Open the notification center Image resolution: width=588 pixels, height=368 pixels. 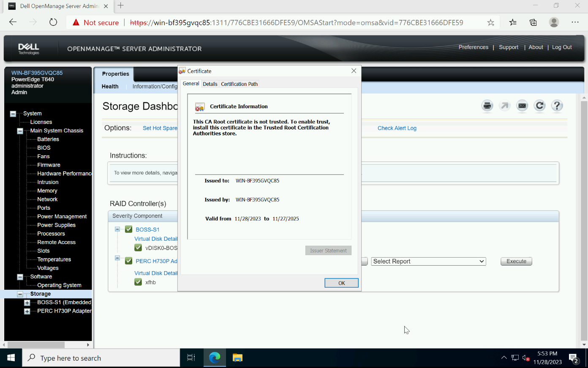tap(574, 358)
